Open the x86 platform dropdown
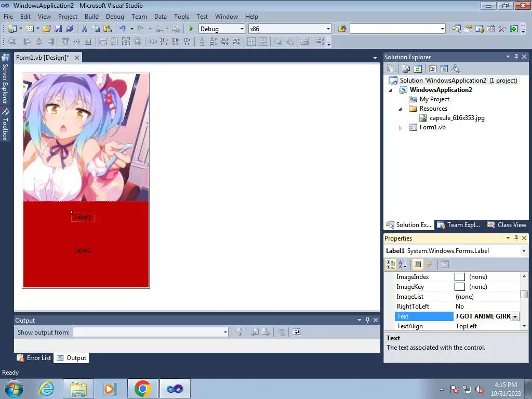The height and width of the screenshot is (399, 532). (x=328, y=29)
